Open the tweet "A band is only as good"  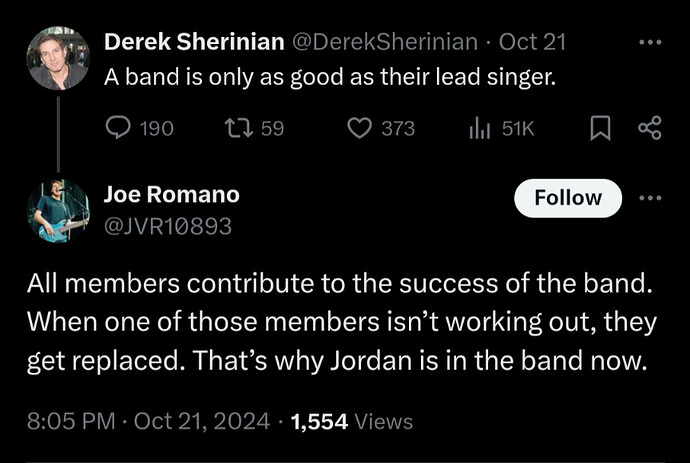click(330, 77)
